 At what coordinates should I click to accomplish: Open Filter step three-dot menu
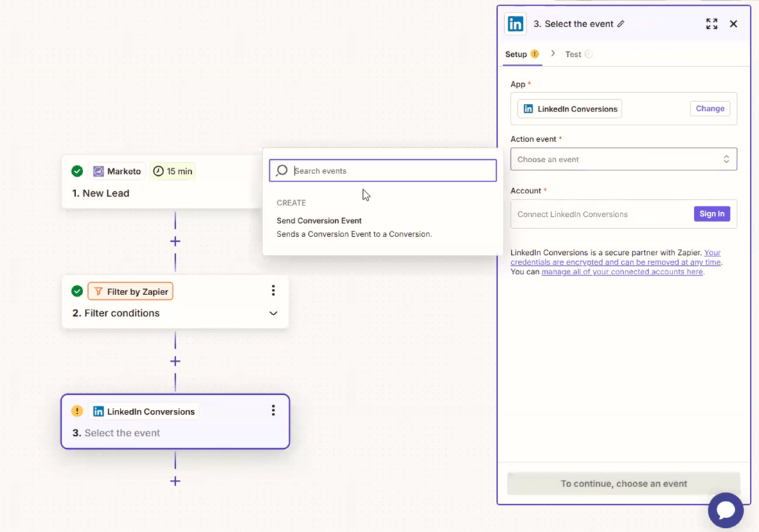(x=274, y=290)
